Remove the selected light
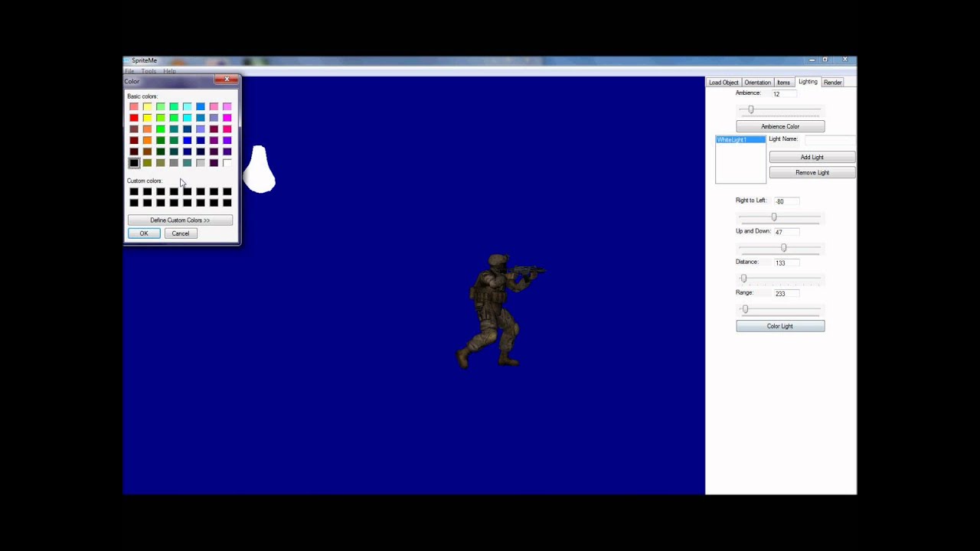Screen dimensions: 980x551 pos(812,172)
